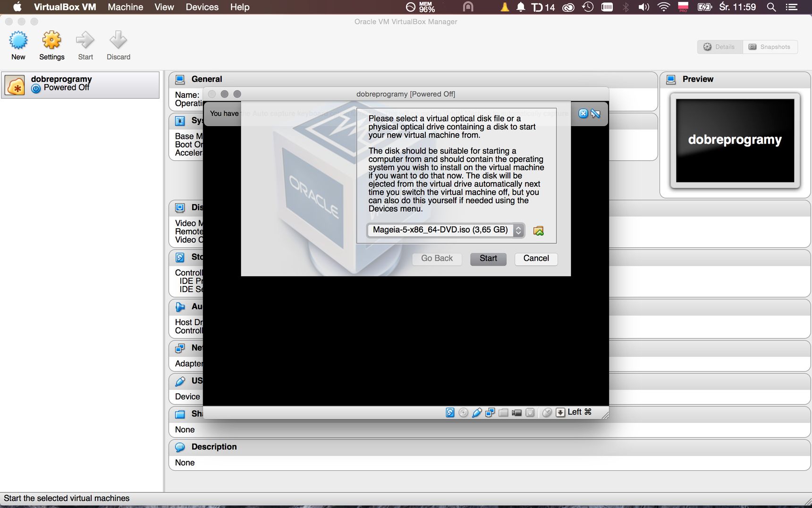Click the Polish flag input source icon
This screenshot has height=508, width=812.
pyautogui.click(x=683, y=7)
